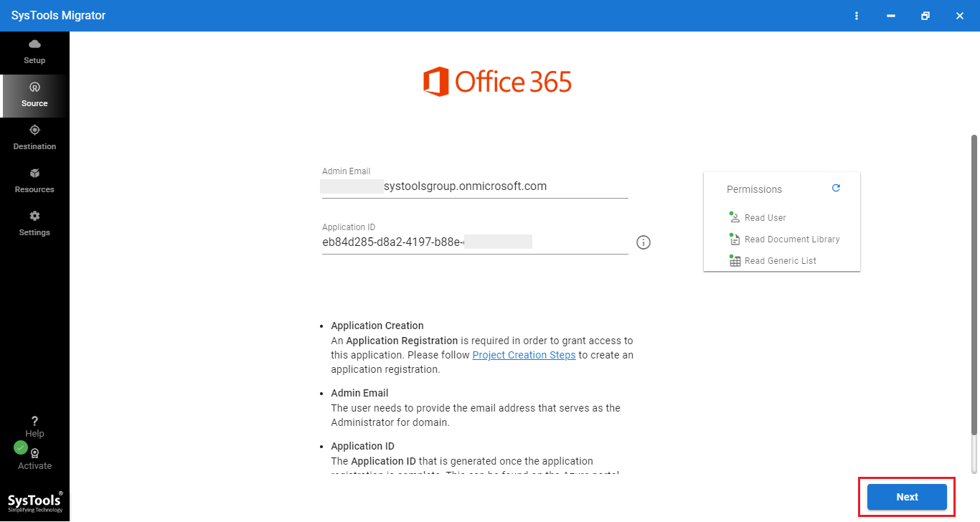The image size is (980, 522).
Task: Click the Permissions heading text
Action: pos(754,189)
